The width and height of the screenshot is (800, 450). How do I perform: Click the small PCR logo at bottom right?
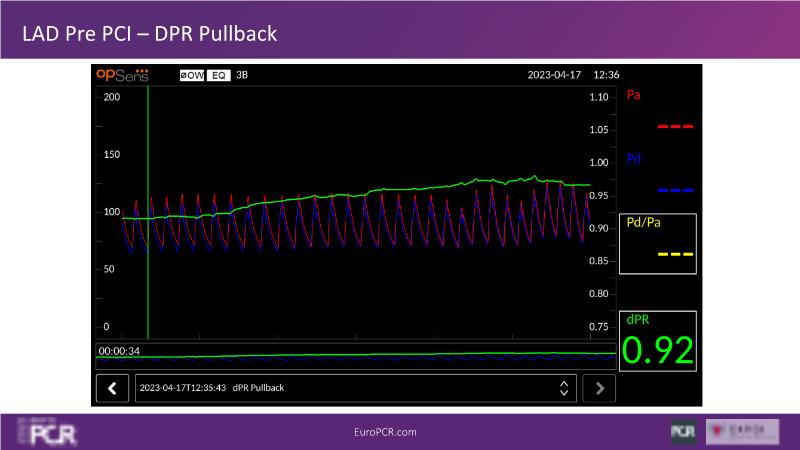[x=684, y=431]
